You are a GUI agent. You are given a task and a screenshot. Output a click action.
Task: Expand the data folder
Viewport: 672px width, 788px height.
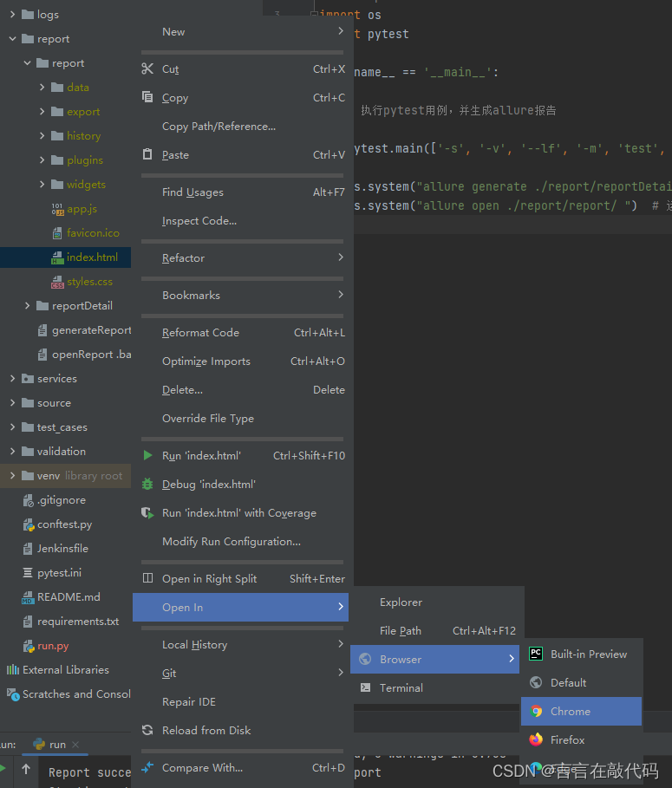tap(42, 87)
